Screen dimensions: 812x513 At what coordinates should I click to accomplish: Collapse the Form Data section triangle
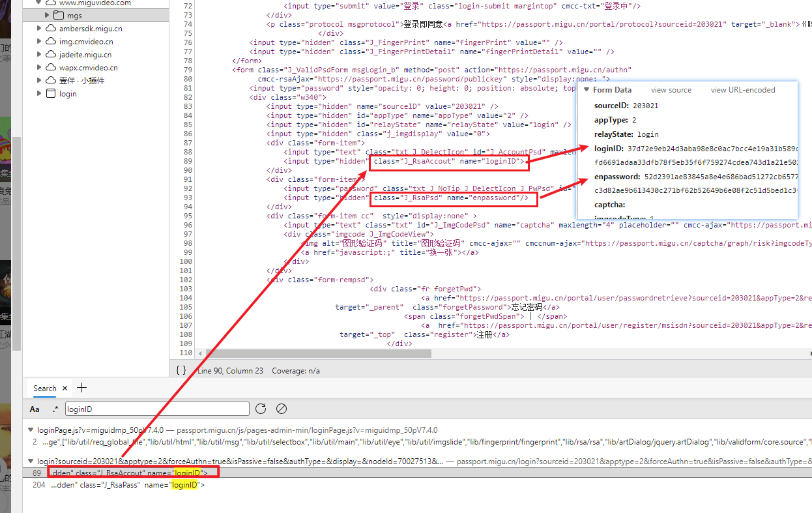[x=587, y=90]
